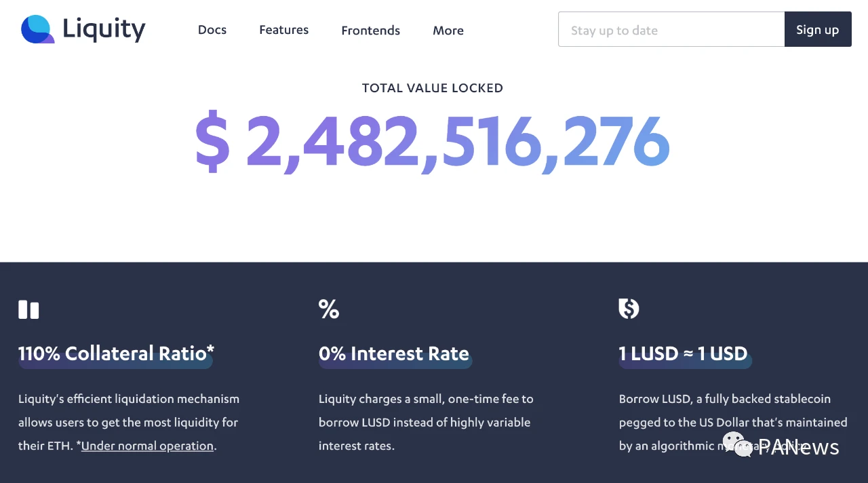Click the total value locked dollar amount

433,142
